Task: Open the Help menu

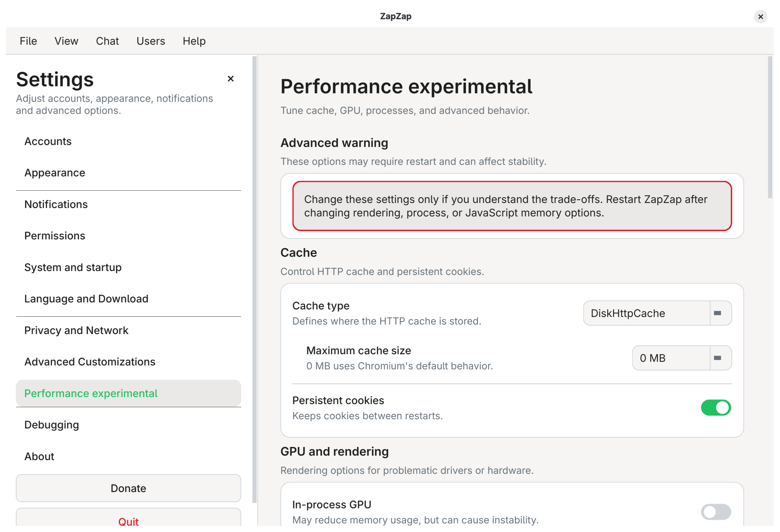Action: [194, 41]
